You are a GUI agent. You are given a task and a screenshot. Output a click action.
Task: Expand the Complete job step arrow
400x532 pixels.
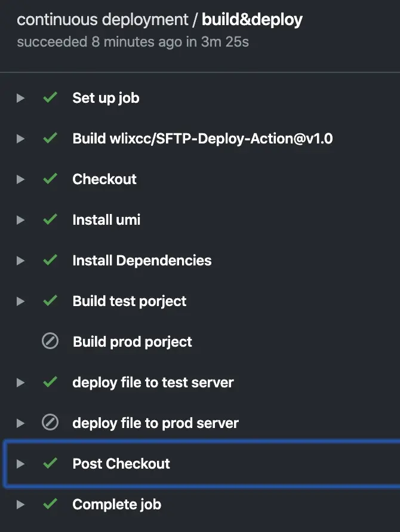(x=21, y=505)
